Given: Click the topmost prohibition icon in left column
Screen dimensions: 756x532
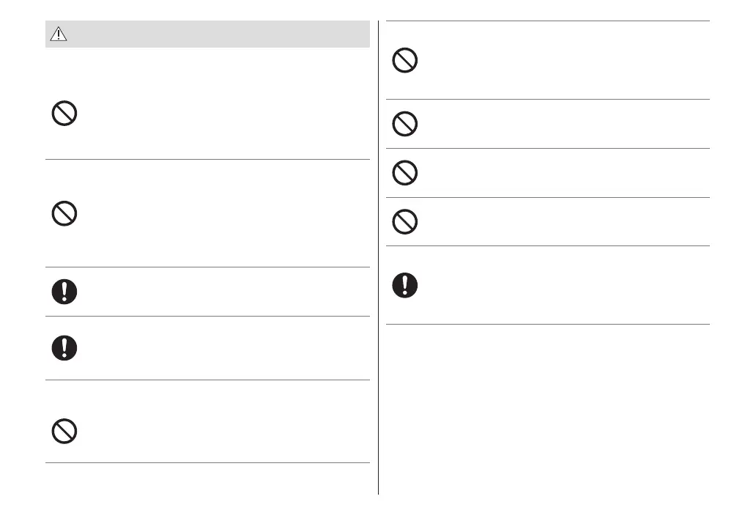Looking at the screenshot, I should point(64,113).
